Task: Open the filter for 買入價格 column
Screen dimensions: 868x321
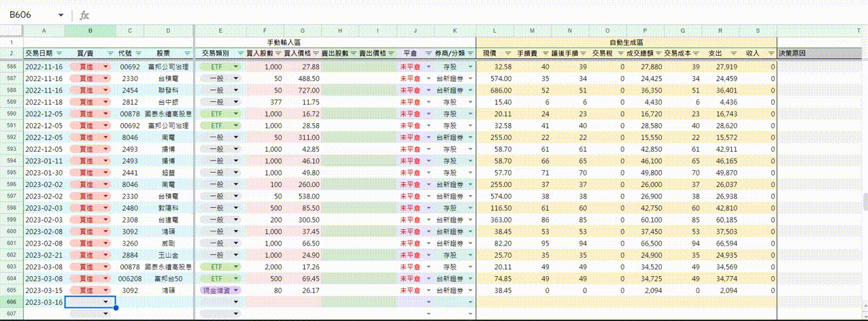Action: 316,53
